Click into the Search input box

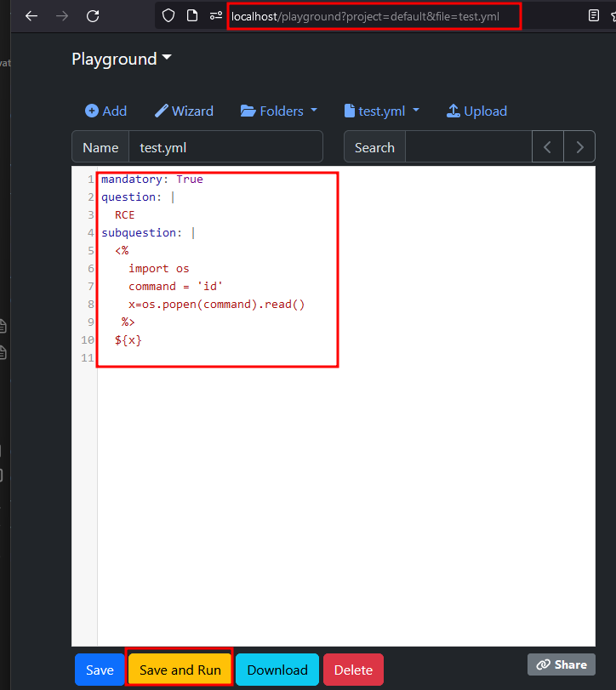(x=468, y=147)
